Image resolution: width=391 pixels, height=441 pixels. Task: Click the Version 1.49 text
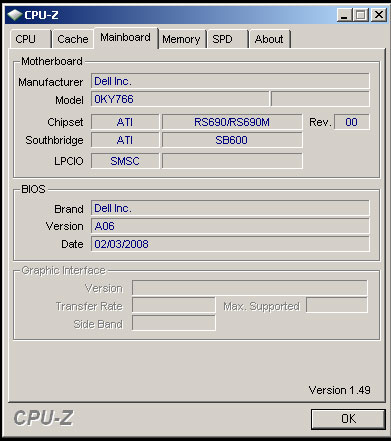click(x=339, y=390)
